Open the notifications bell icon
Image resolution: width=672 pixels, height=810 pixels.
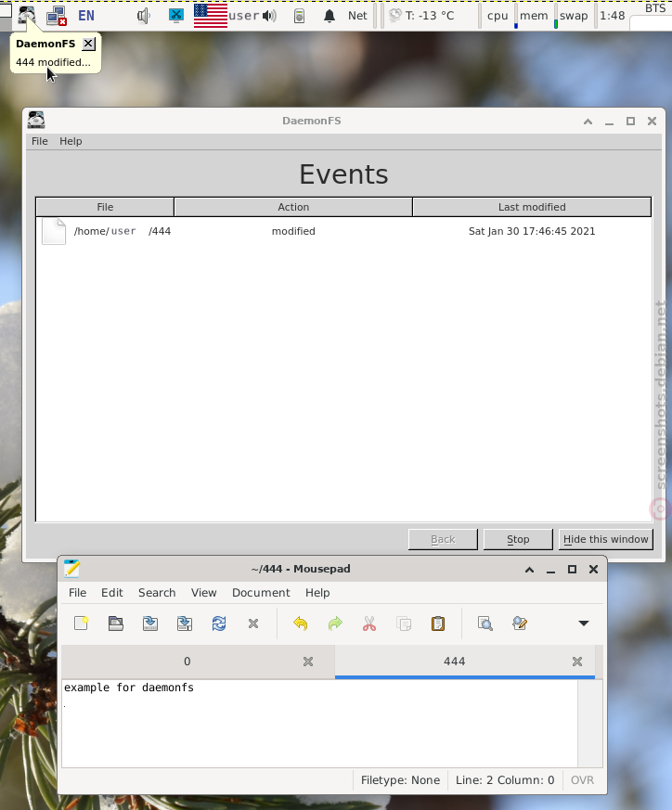point(330,16)
